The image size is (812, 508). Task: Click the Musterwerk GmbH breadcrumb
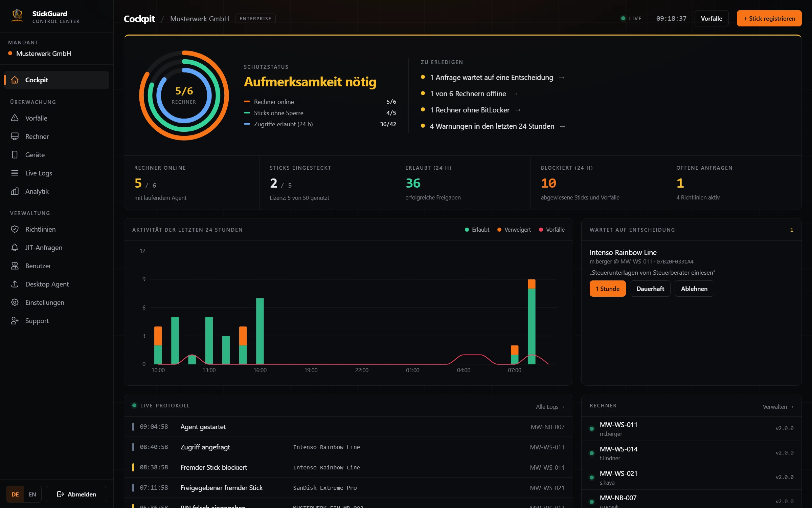(200, 19)
